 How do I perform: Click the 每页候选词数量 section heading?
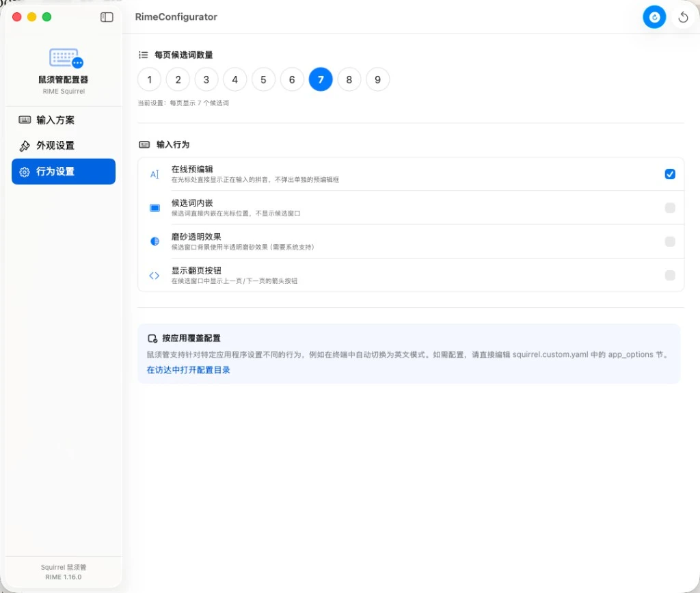coord(183,55)
